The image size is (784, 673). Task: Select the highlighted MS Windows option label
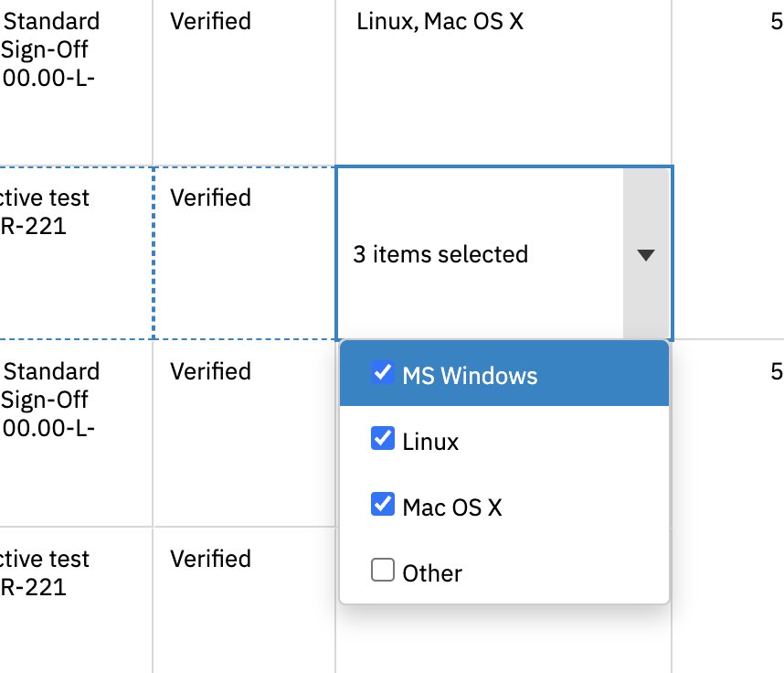[x=470, y=375]
